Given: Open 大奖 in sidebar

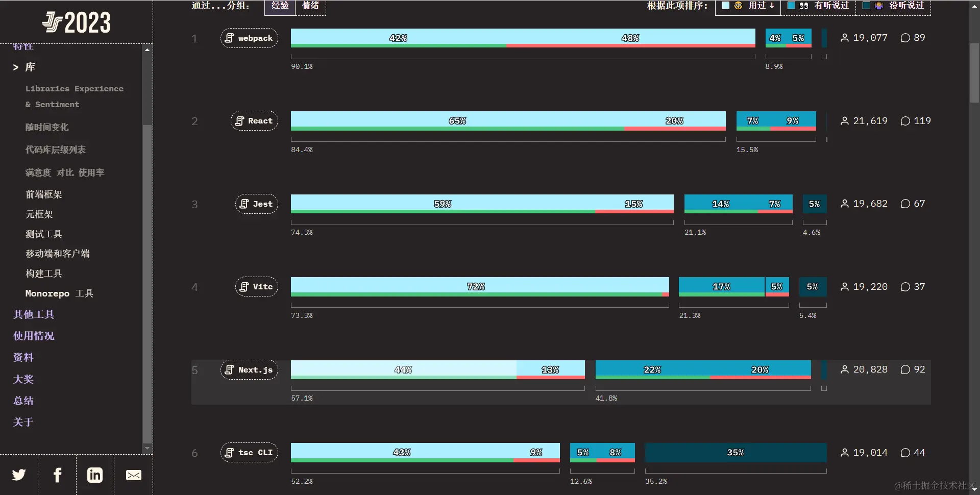Looking at the screenshot, I should click(x=23, y=379).
